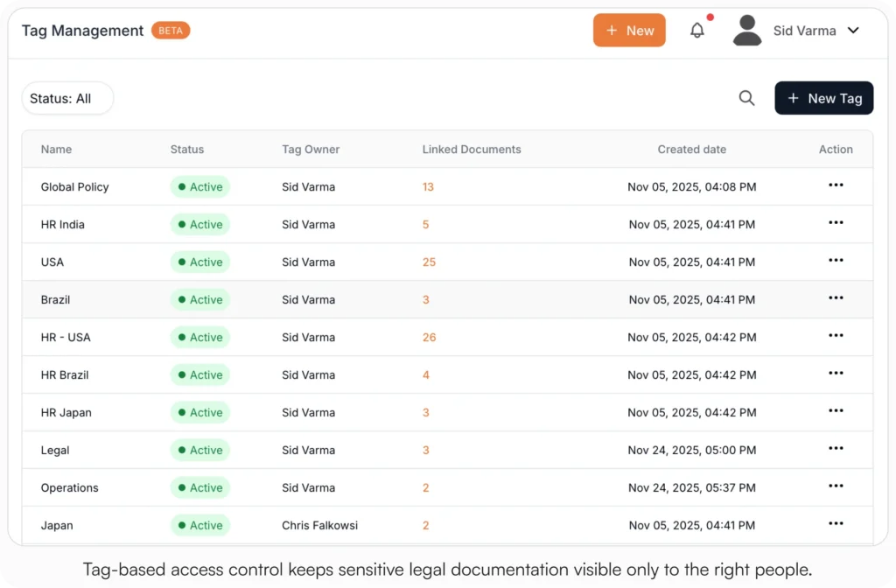Open 26 linked documents for HR - USA
This screenshot has width=896, height=588.
(x=429, y=338)
